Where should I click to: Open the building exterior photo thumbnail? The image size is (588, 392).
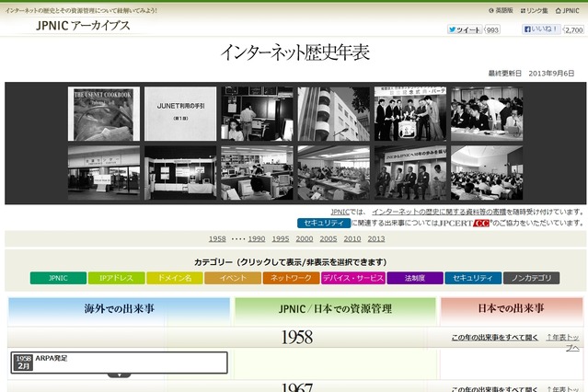pyautogui.click(x=334, y=114)
